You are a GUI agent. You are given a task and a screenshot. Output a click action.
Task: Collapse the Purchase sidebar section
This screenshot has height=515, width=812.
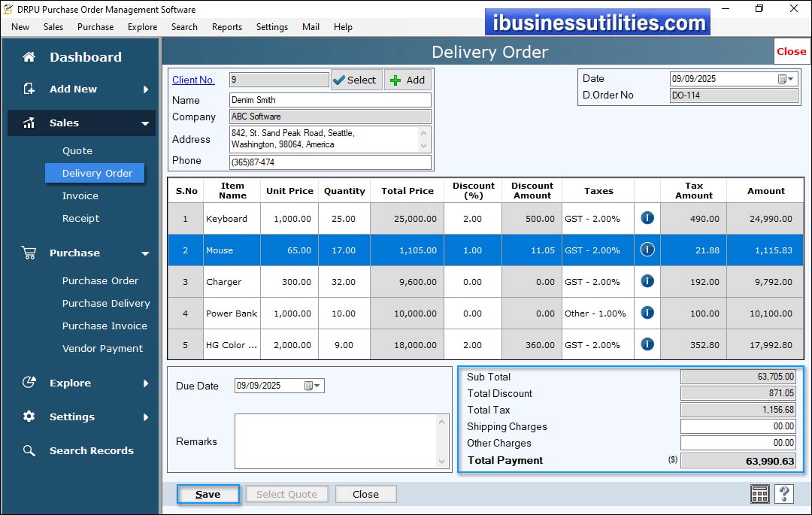pos(145,253)
